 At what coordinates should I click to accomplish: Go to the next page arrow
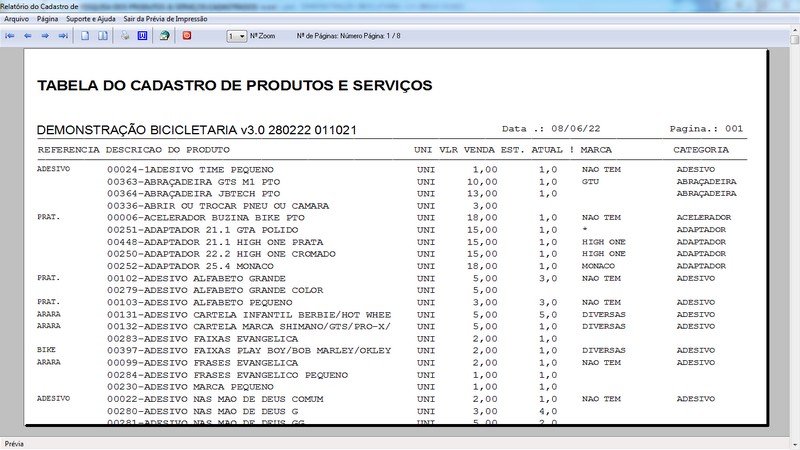[45, 36]
